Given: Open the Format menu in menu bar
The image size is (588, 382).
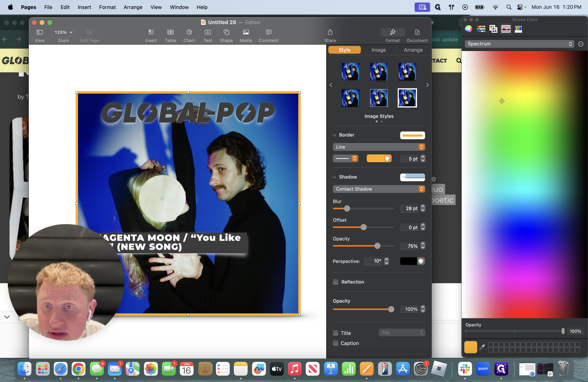Looking at the screenshot, I should [x=107, y=7].
